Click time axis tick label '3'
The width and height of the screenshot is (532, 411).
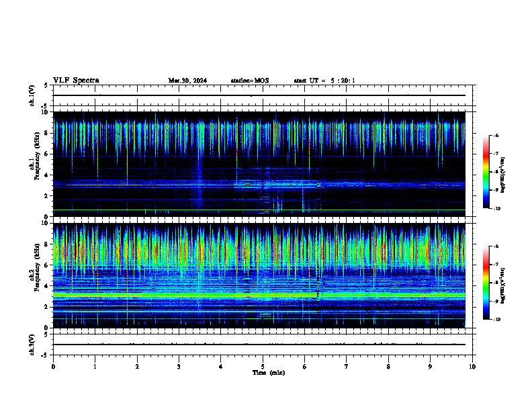click(x=179, y=367)
